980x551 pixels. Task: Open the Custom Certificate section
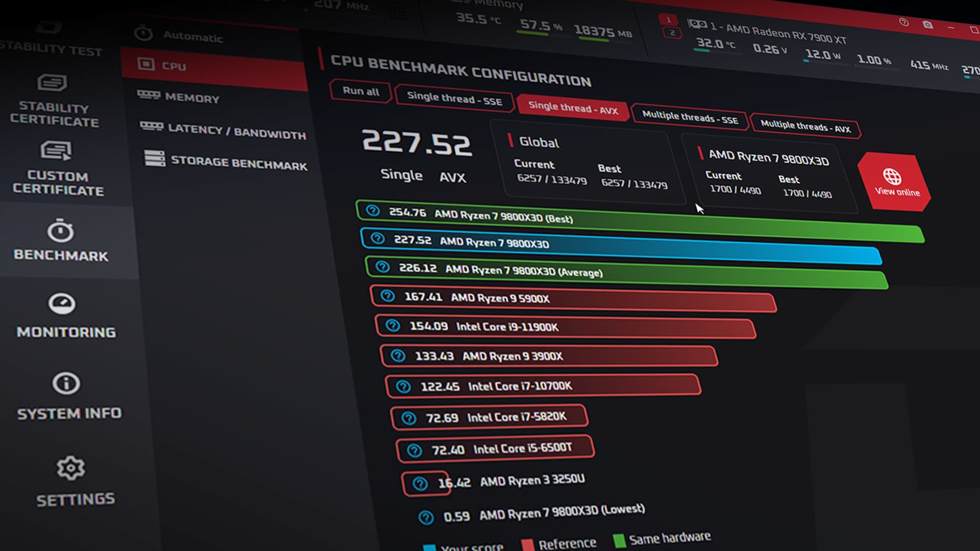click(x=57, y=168)
